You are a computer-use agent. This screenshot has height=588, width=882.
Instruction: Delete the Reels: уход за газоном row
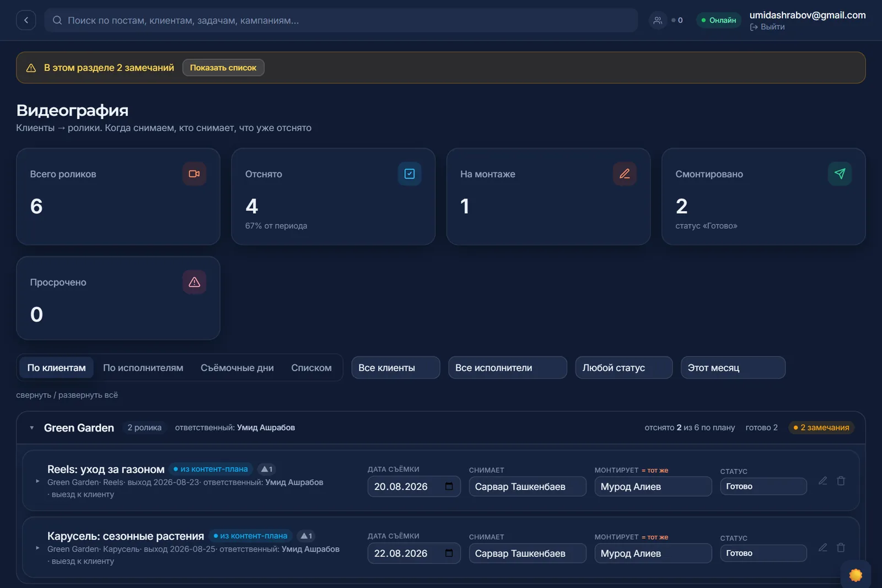tap(841, 481)
